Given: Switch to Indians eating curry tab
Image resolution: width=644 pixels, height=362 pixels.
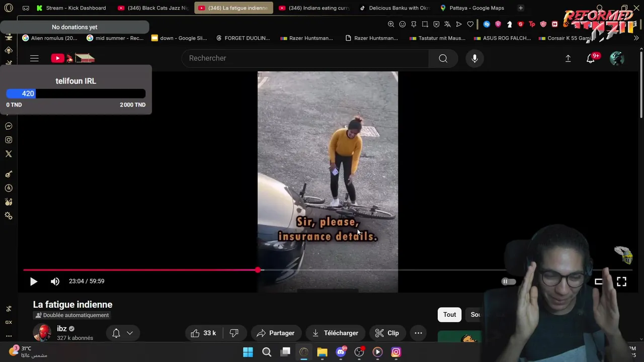Looking at the screenshot, I should click(314, 8).
